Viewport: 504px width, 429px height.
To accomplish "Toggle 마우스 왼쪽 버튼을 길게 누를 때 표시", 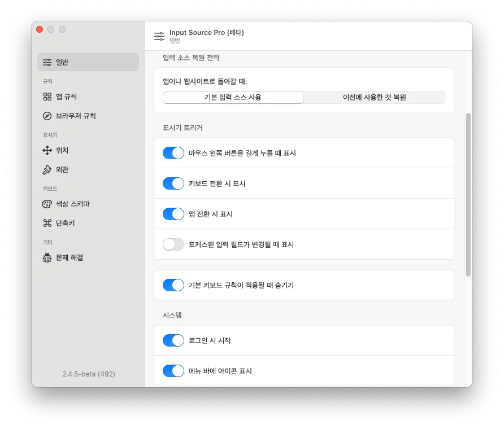I will (173, 153).
